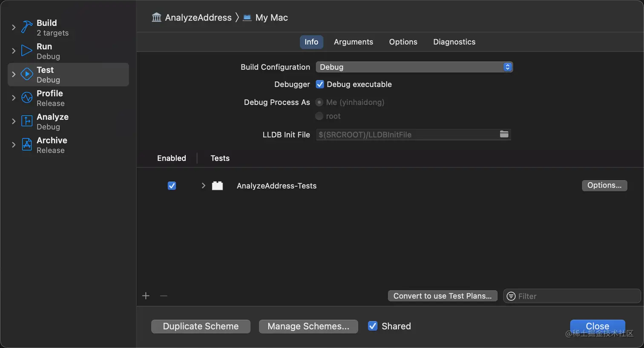
Task: Click the Build hammer icon
Action: pos(27,27)
